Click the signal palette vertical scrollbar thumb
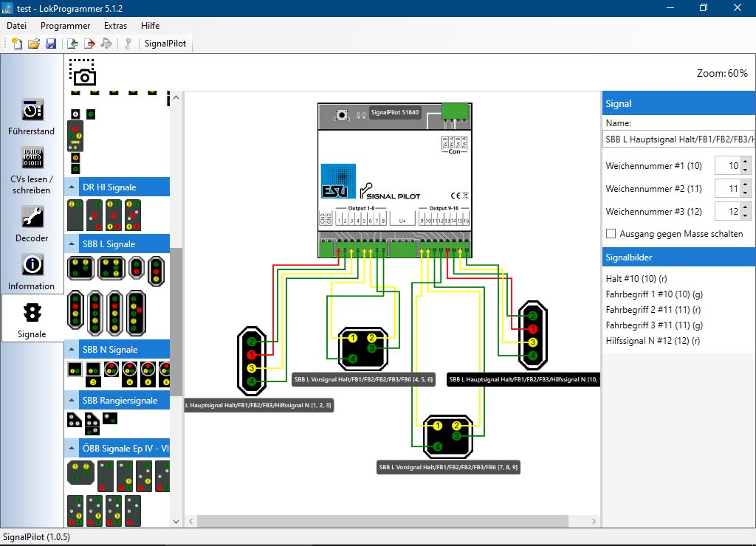Screen dimensions: 756x546 (176, 322)
